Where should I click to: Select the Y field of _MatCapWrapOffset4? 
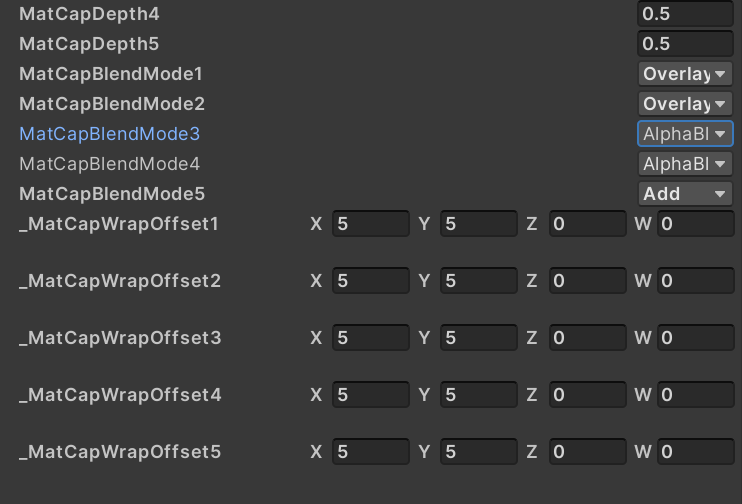click(478, 395)
